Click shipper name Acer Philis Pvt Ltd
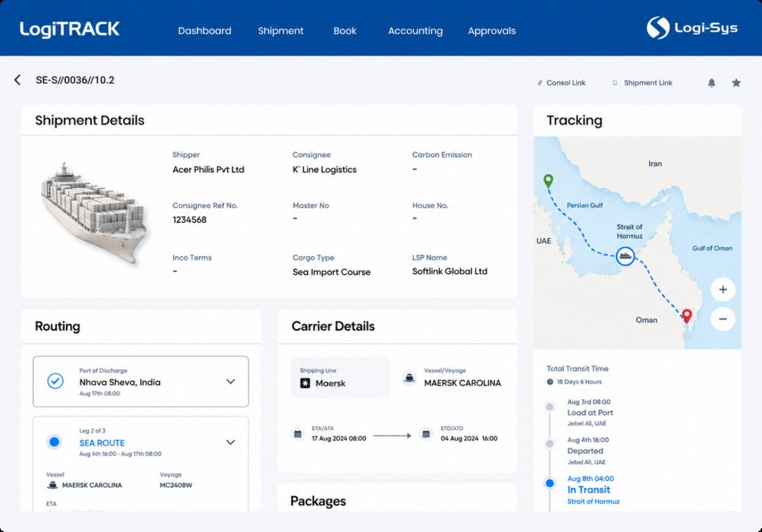Viewport: 762px width, 532px height. click(208, 170)
